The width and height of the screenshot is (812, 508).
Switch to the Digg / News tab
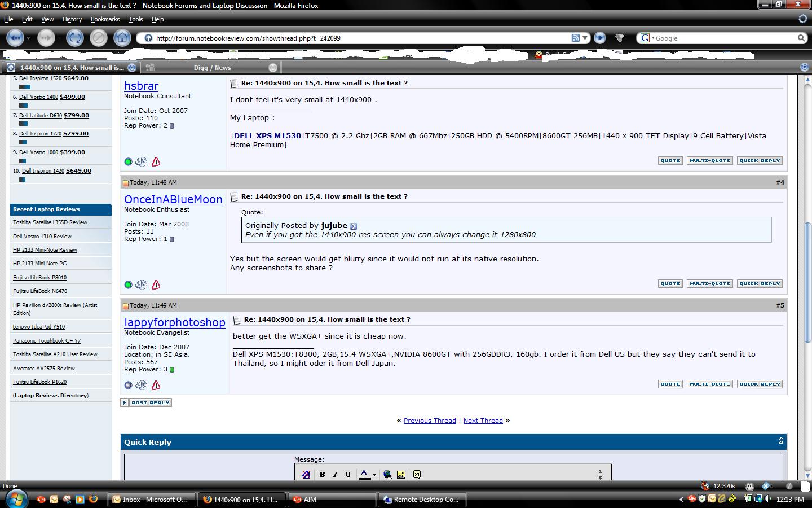click(x=211, y=67)
